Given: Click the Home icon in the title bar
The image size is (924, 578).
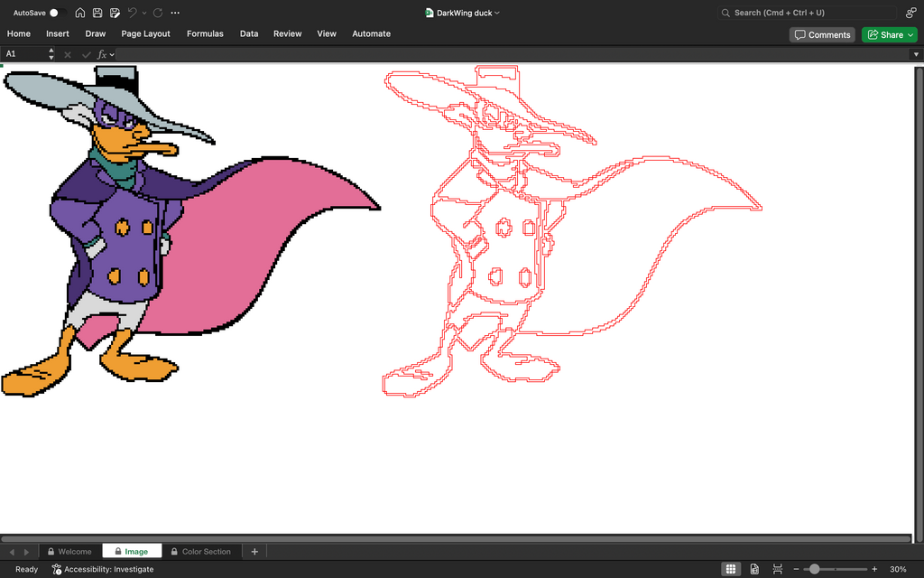Looking at the screenshot, I should [80, 13].
